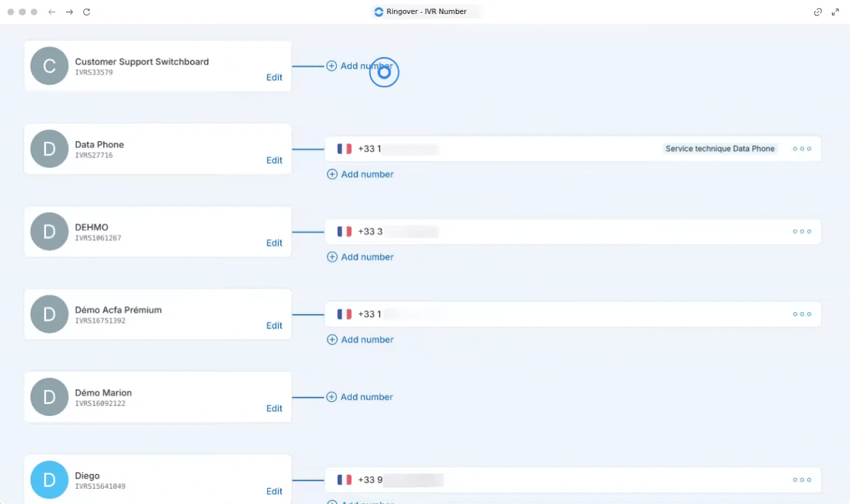
Task: Click the browser forward arrow
Action: (x=69, y=12)
